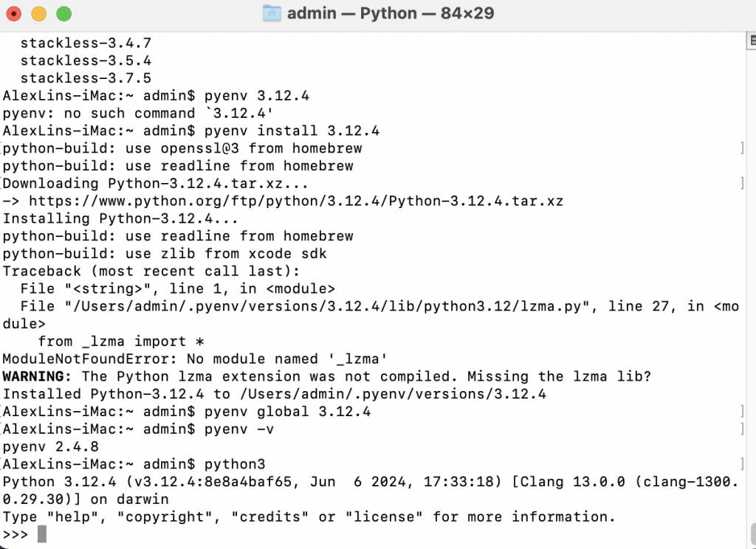This screenshot has width=756, height=549.
Task: Click the "Downloading Python-3.12.4.tar.xz..." line
Action: pos(155,183)
